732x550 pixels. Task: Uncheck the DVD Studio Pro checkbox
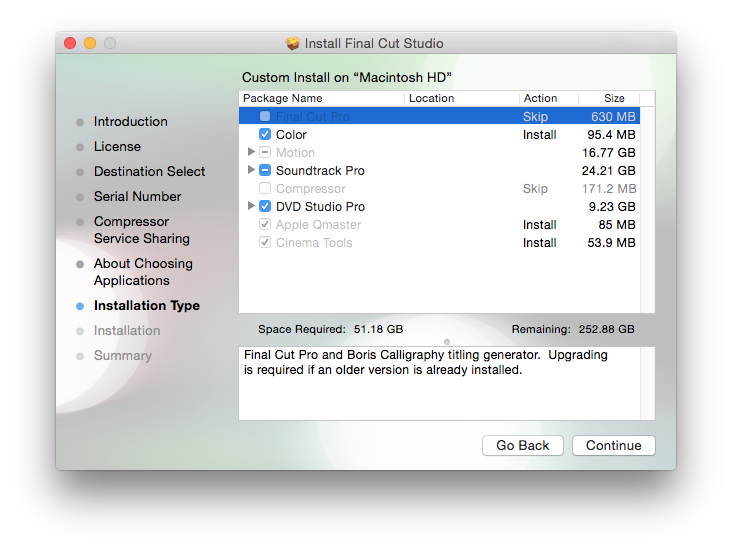tap(265, 206)
